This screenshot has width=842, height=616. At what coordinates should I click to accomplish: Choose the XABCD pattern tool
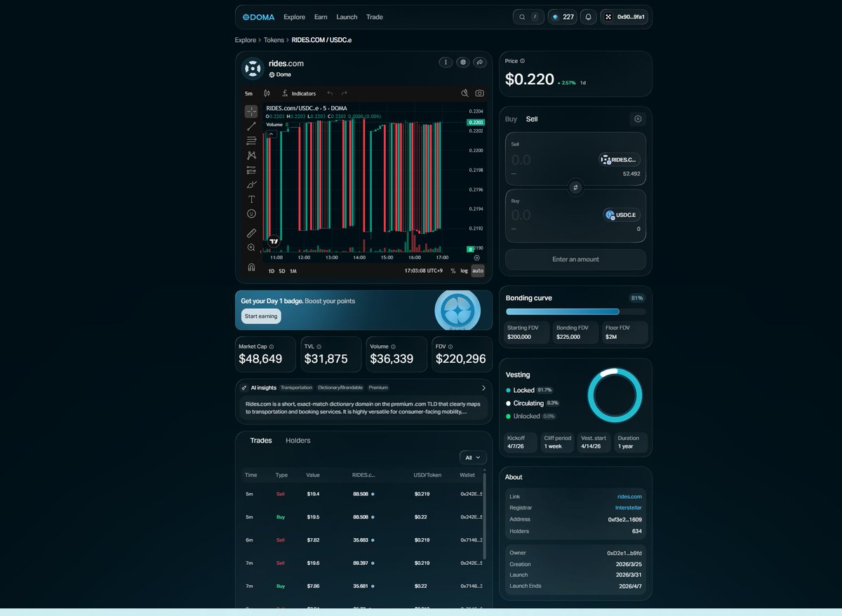(251, 156)
